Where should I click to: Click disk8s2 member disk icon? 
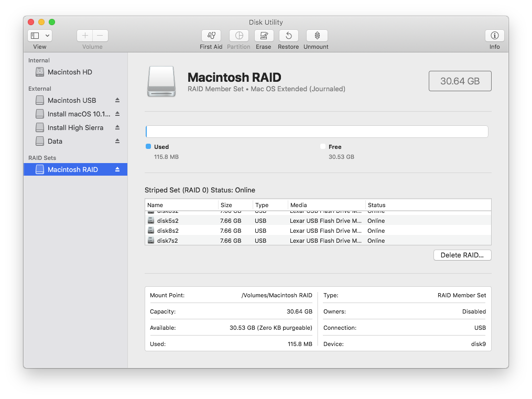[x=151, y=230]
